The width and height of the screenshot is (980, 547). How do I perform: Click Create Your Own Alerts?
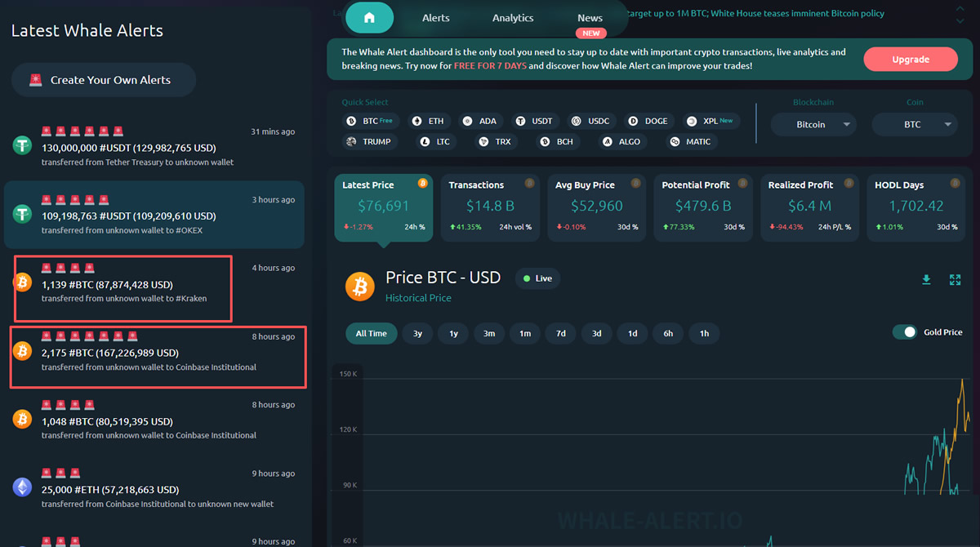click(104, 80)
